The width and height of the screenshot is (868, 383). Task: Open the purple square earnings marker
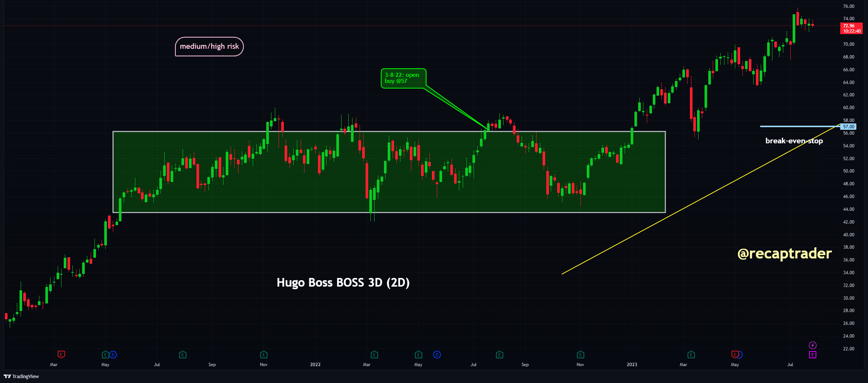(x=813, y=354)
